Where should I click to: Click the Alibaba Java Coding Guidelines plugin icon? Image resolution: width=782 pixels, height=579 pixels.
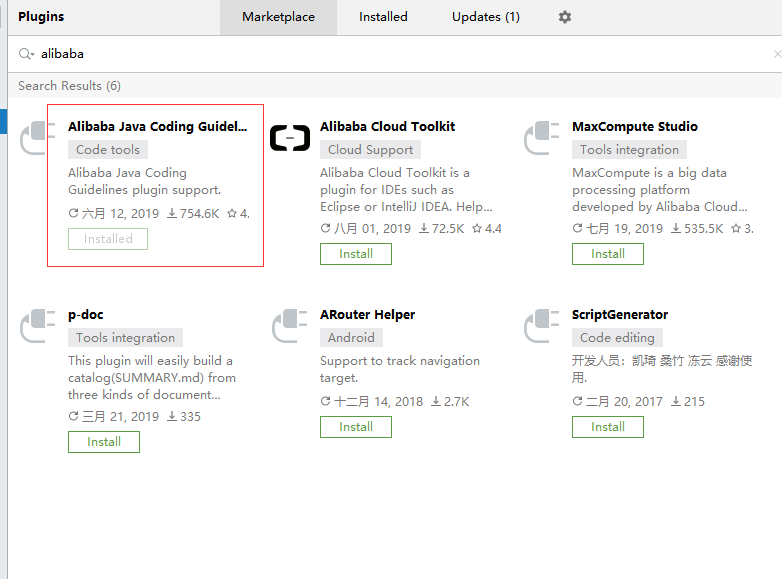37,138
